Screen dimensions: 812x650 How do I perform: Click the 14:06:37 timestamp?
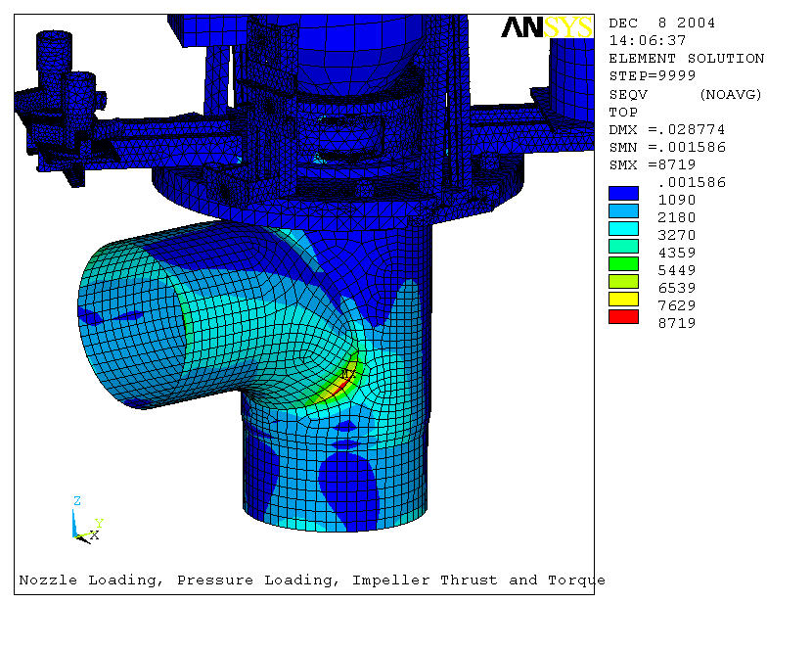(x=648, y=40)
